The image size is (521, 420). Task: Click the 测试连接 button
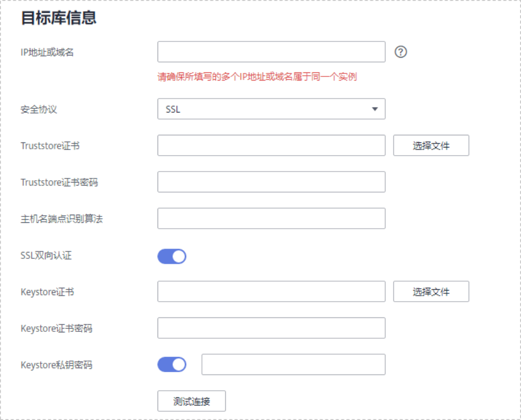191,401
